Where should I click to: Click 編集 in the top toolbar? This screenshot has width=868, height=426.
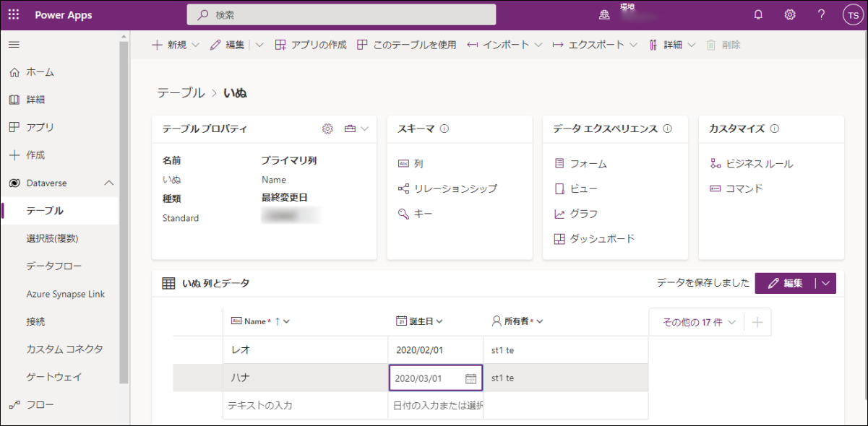point(227,45)
